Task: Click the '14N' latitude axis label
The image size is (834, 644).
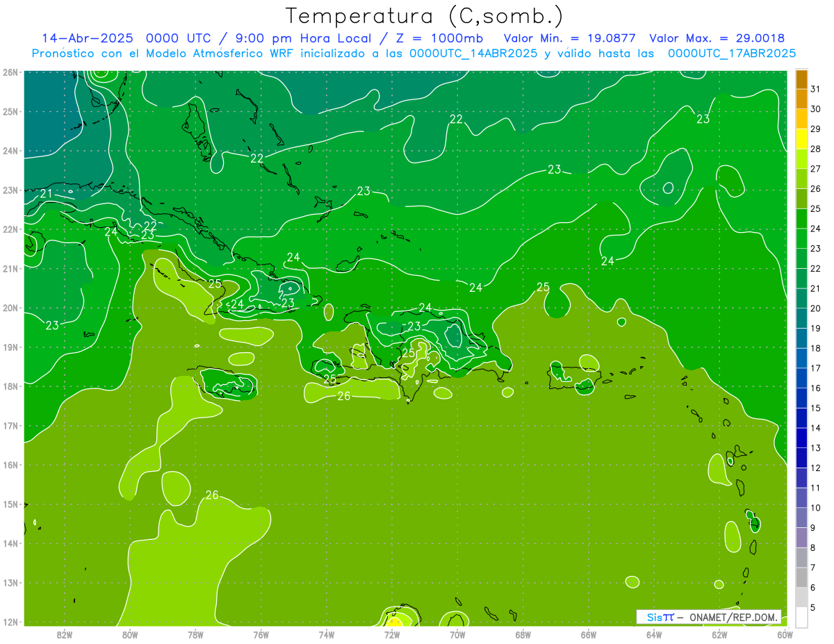Action: click(x=10, y=543)
